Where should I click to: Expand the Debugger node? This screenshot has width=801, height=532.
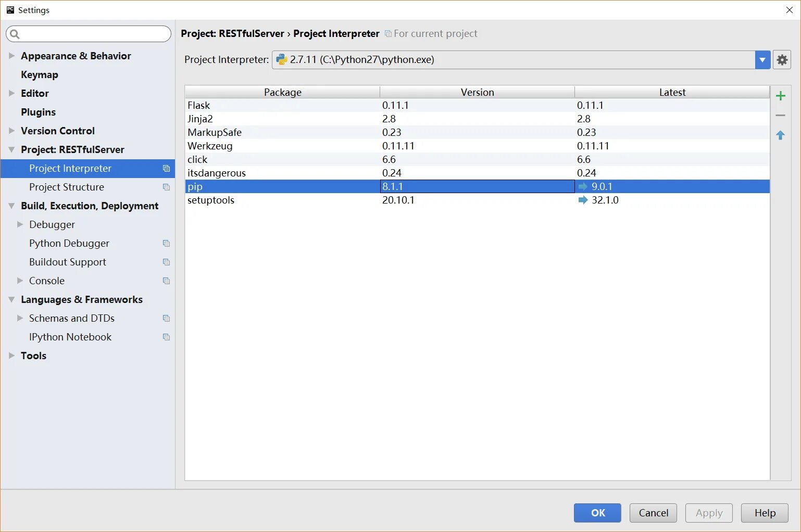point(20,224)
